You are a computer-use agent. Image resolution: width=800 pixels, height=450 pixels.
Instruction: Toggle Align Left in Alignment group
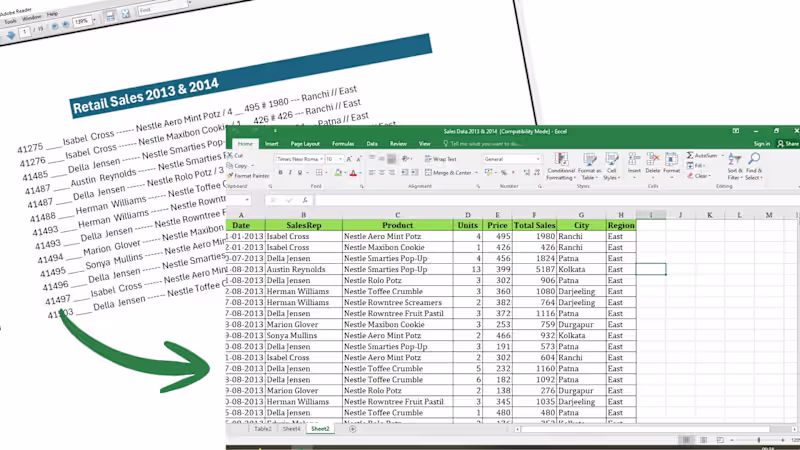coord(372,173)
